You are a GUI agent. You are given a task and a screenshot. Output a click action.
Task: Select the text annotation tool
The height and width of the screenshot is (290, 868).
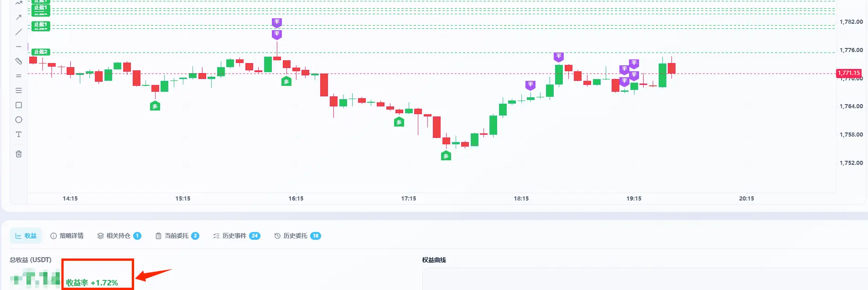(x=19, y=134)
